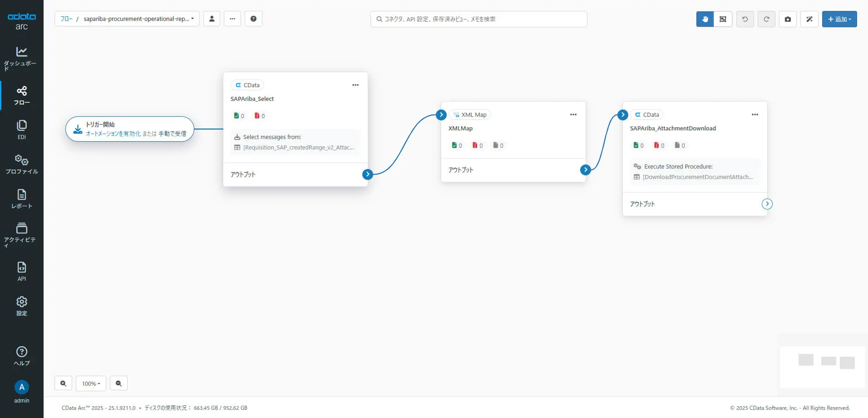The width and height of the screenshot is (868, 418).
Task: Expand the blue Add dropdown button
Action: click(839, 19)
